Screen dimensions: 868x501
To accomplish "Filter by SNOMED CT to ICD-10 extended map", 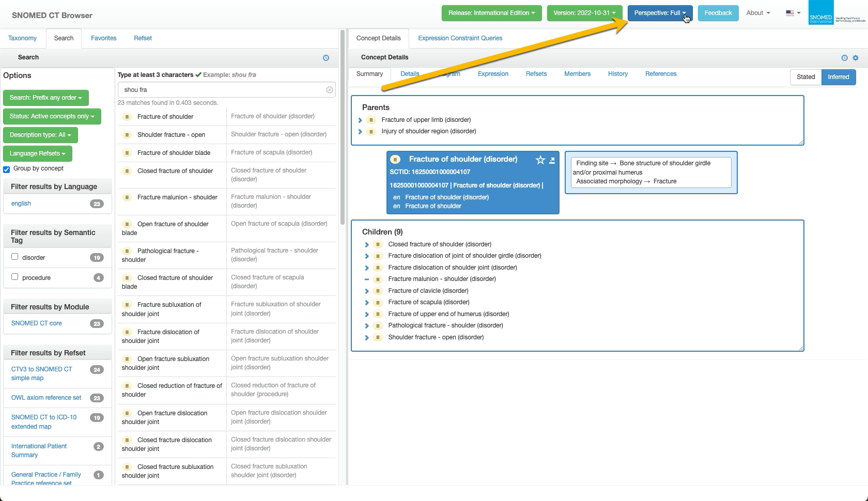I will click(44, 422).
